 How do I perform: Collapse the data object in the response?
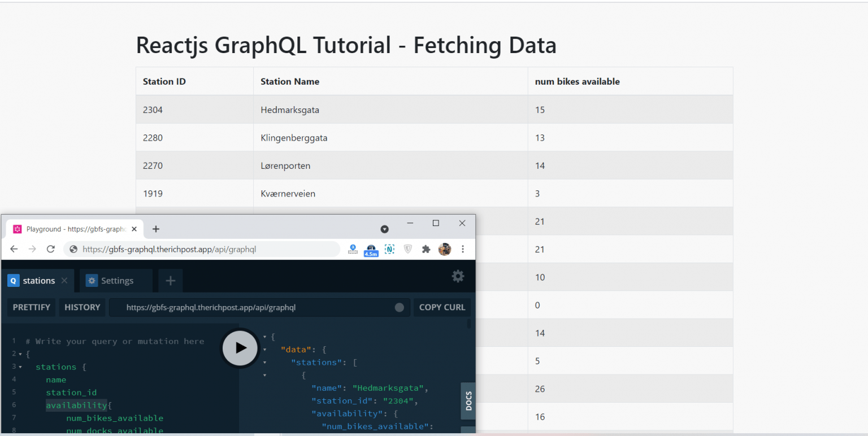tap(266, 349)
